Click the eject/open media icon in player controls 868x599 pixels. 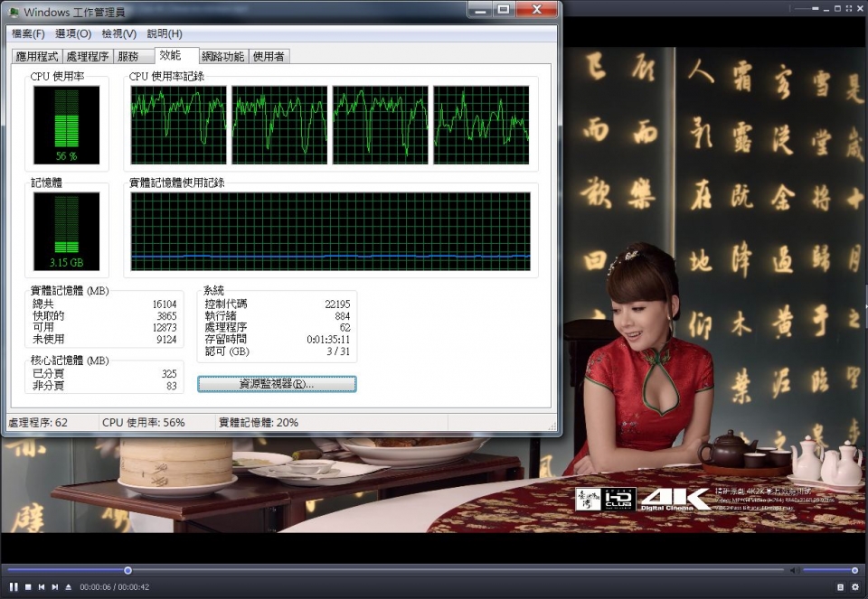(x=68, y=586)
